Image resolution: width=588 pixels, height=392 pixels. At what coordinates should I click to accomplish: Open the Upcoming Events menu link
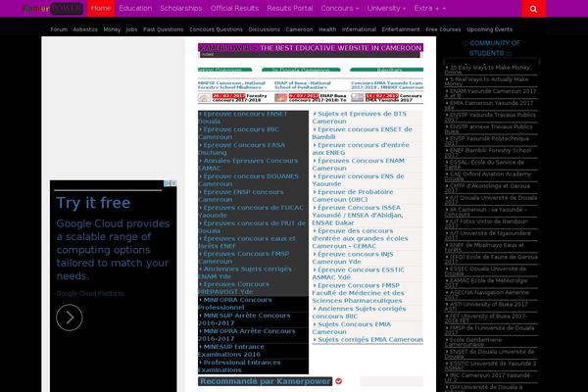(489, 29)
